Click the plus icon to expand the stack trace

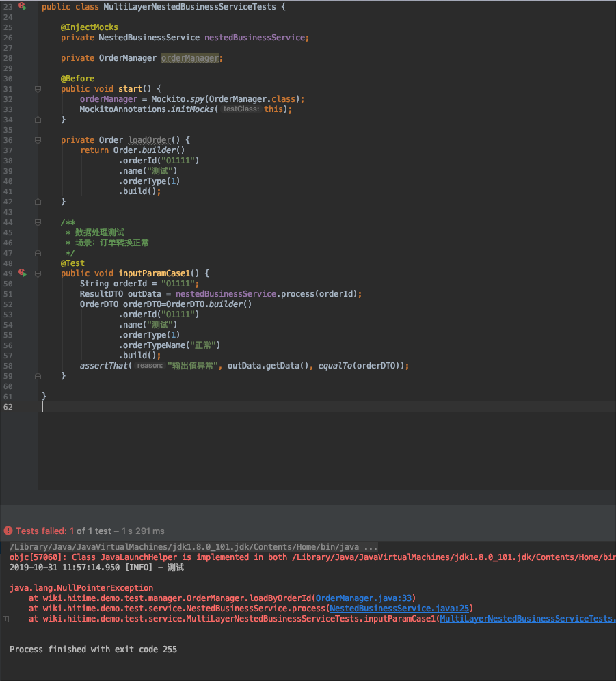pos(5,618)
